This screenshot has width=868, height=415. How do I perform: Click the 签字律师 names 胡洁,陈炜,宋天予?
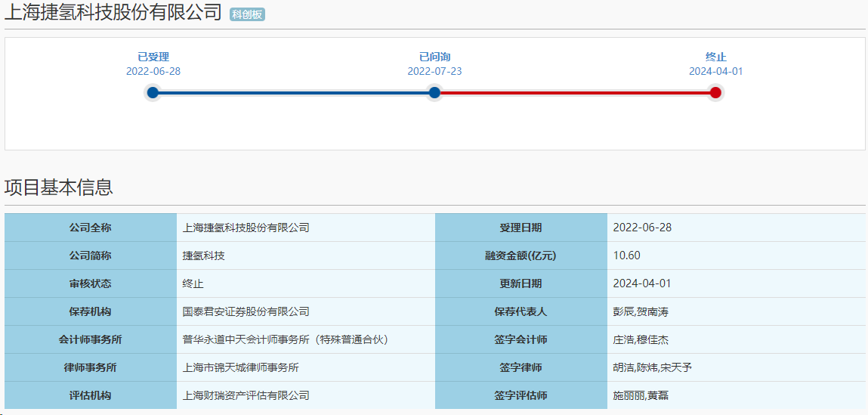652,367
